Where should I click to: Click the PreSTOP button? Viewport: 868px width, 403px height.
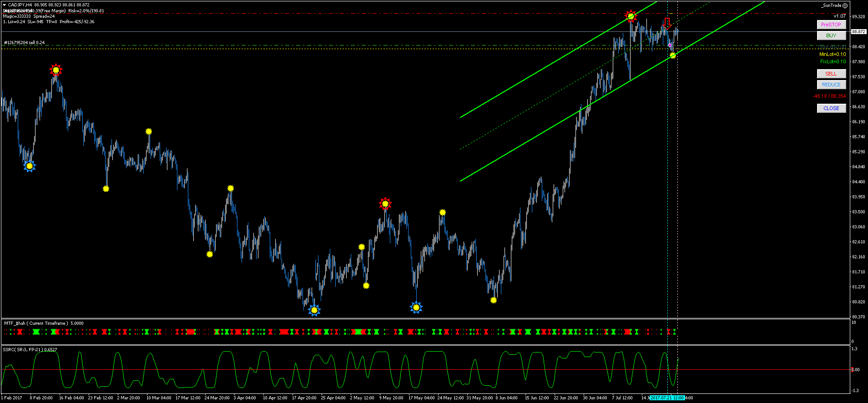(831, 25)
